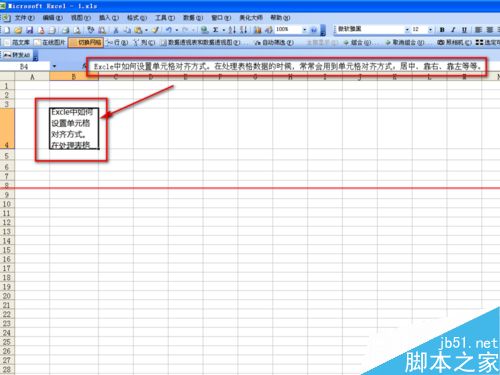500x375 pixels.
Task: Click the 取消组合 (Ungroup) button
Action: point(405,43)
